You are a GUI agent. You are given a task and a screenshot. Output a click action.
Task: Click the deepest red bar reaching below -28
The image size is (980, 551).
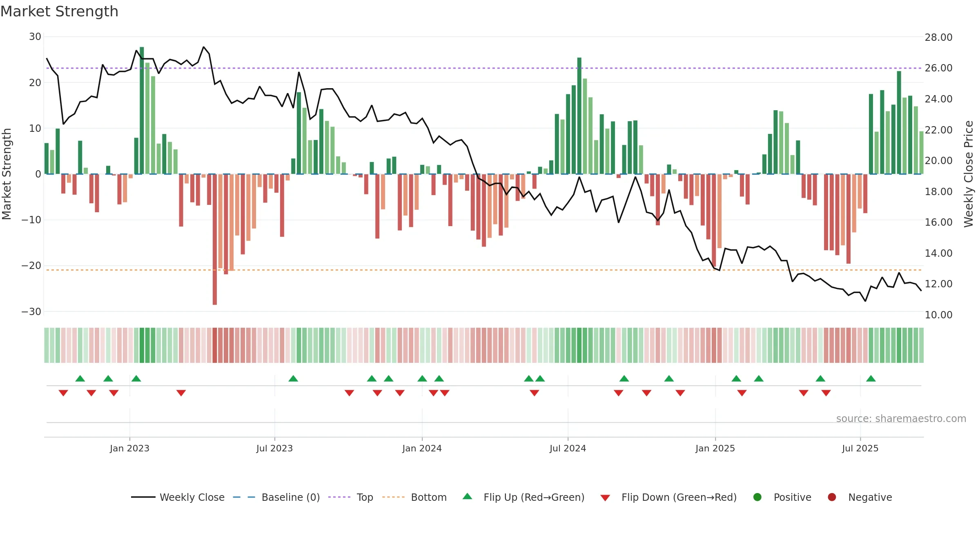(x=215, y=239)
